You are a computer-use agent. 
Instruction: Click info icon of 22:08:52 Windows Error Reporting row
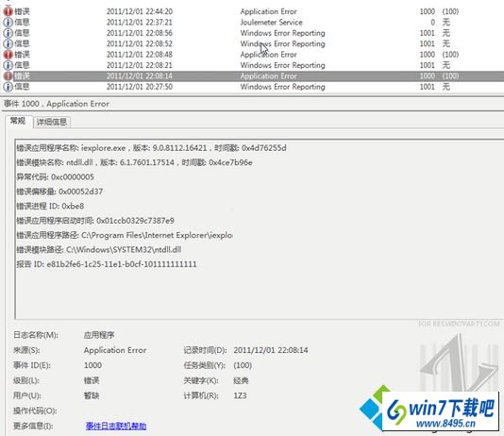coord(8,43)
